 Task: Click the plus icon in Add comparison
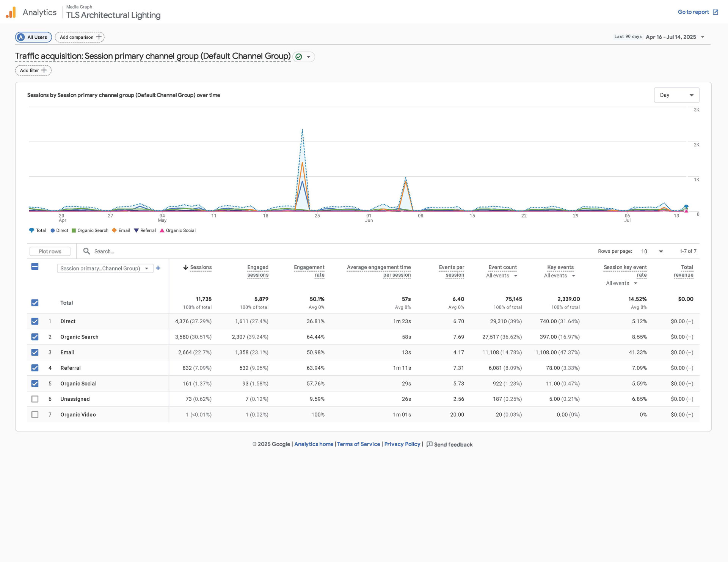[x=99, y=37]
